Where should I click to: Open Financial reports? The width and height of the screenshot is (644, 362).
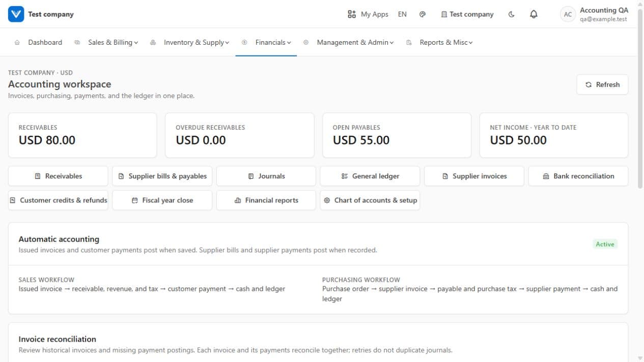point(266,200)
